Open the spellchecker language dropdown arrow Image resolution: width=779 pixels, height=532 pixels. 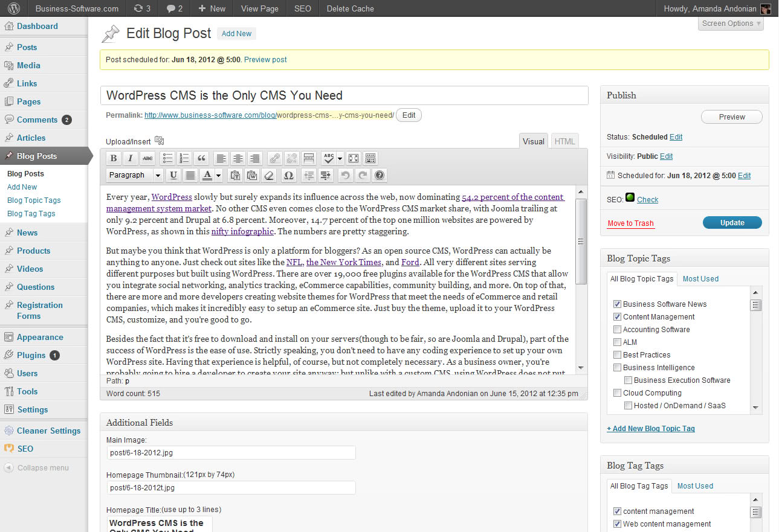coord(340,158)
